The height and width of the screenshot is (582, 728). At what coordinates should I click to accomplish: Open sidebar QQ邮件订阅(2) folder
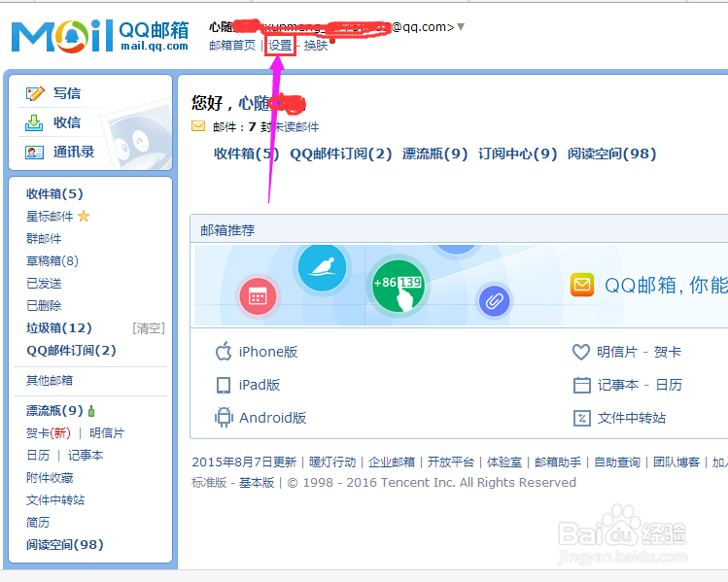71,350
